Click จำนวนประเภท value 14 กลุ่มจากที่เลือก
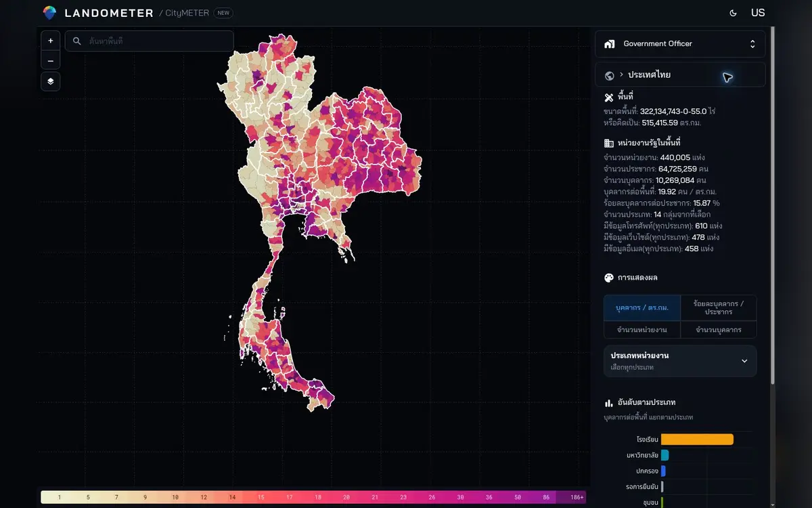812x508 pixels. point(682,215)
